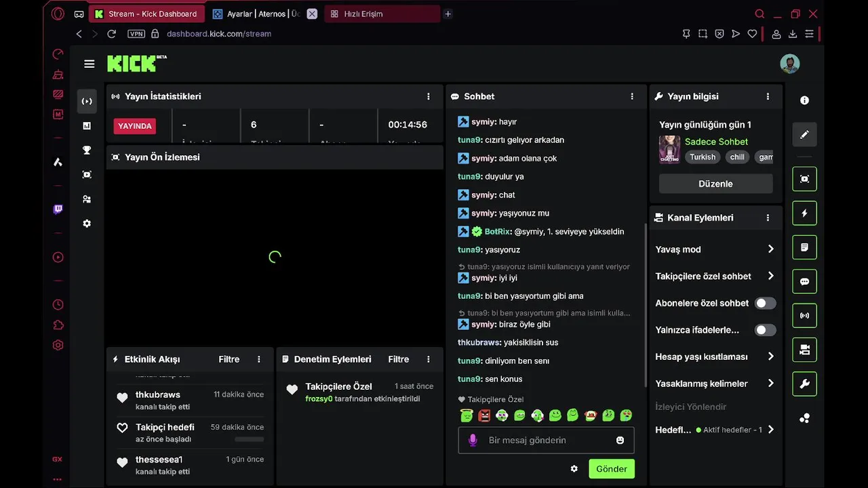Click the Gönder send button
Image resolution: width=868 pixels, height=488 pixels.
[612, 468]
